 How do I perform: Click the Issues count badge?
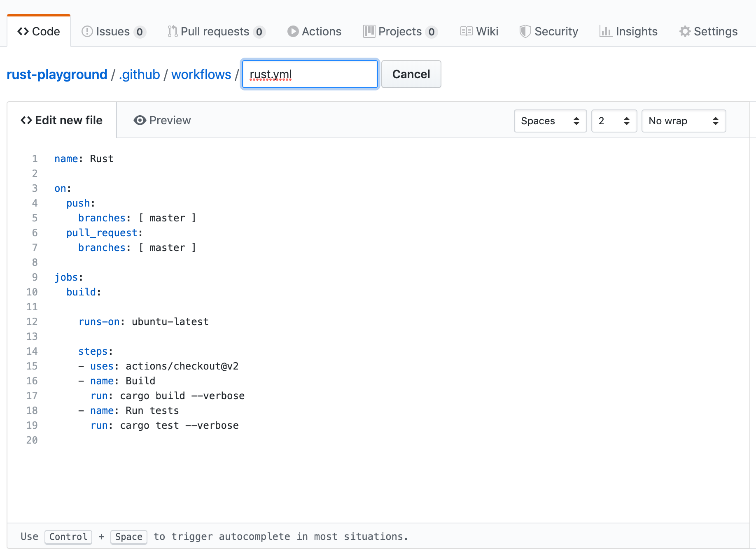point(140,32)
